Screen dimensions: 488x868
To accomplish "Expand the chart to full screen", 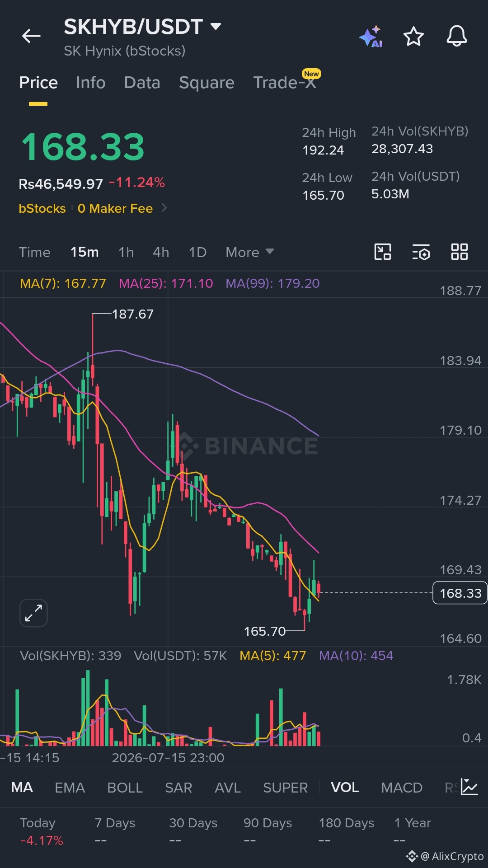I will [x=33, y=613].
